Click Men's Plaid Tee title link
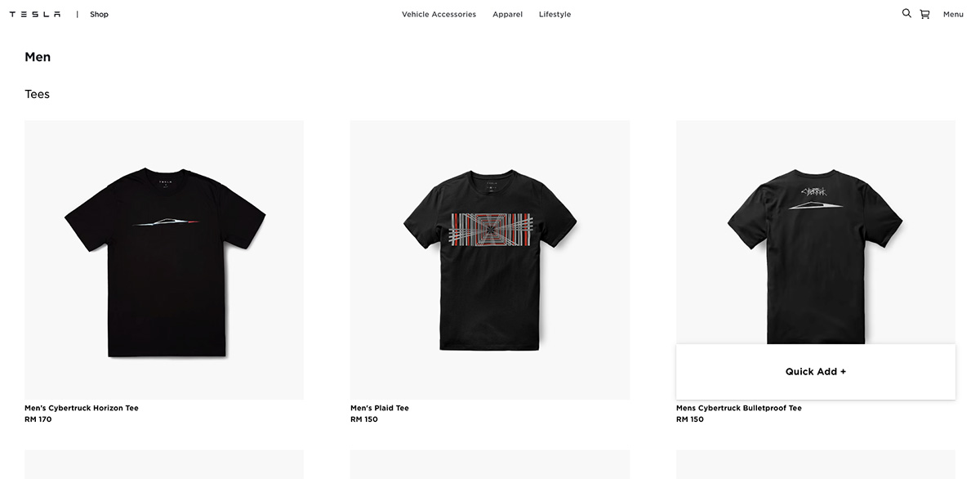The height and width of the screenshot is (479, 980). (x=380, y=408)
